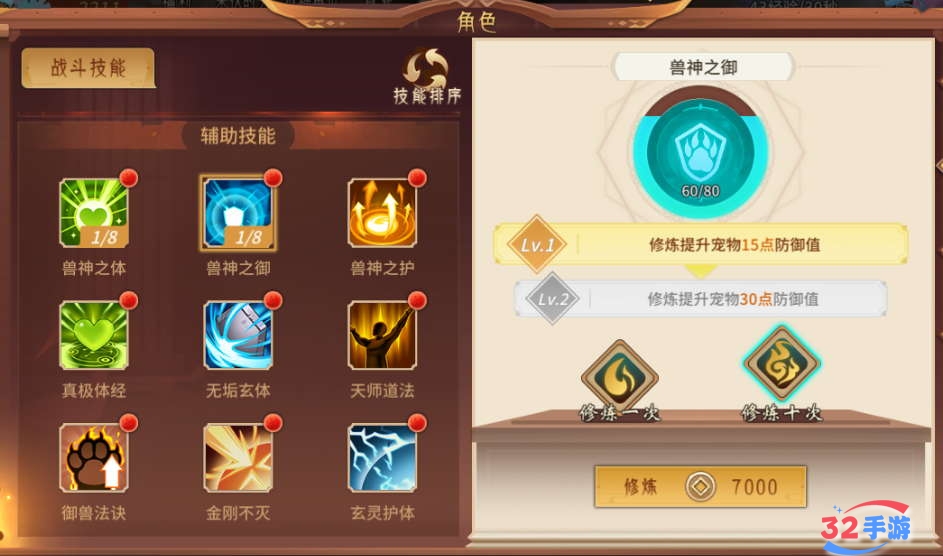The width and height of the screenshot is (943, 556).
Task: Choose the 天师道法 skill icon
Action: click(382, 335)
